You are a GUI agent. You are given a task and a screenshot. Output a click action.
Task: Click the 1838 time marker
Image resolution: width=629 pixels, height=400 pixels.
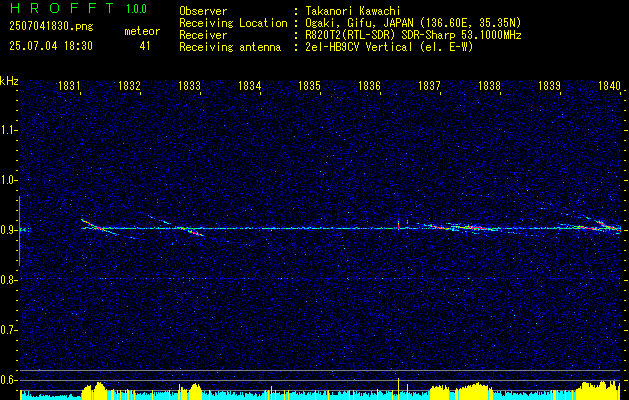coord(489,85)
